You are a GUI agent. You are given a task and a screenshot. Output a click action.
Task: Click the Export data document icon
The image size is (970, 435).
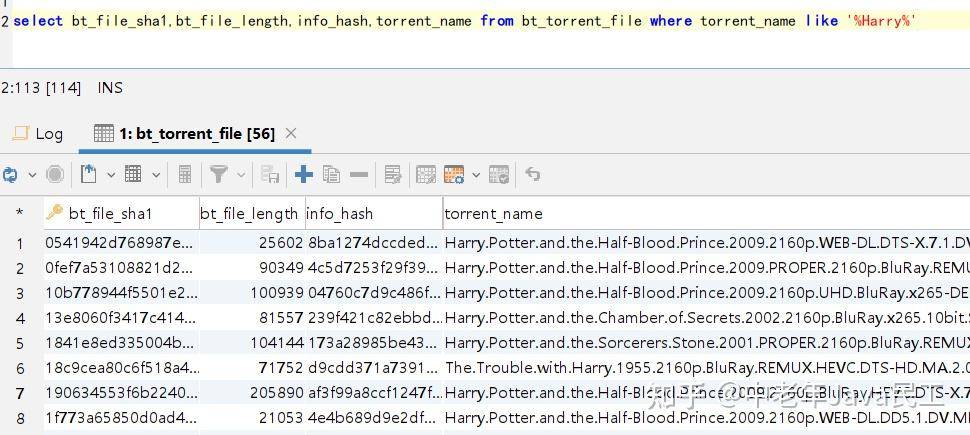tap(88, 174)
